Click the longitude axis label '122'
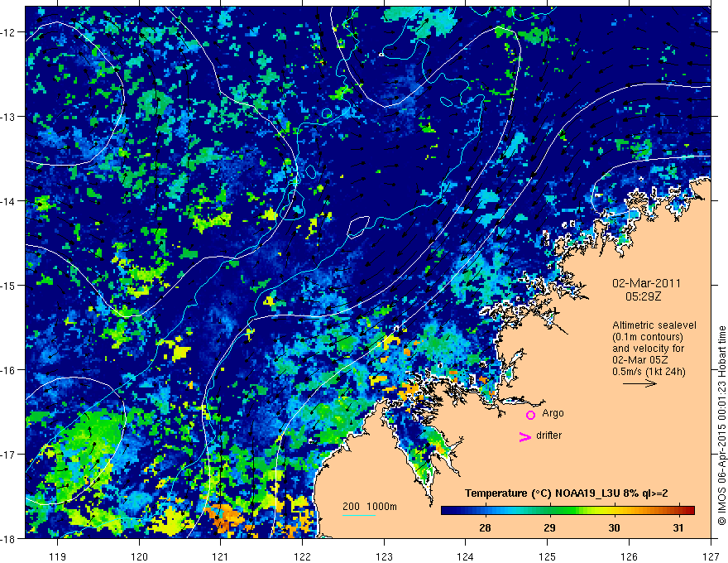 pos(302,556)
